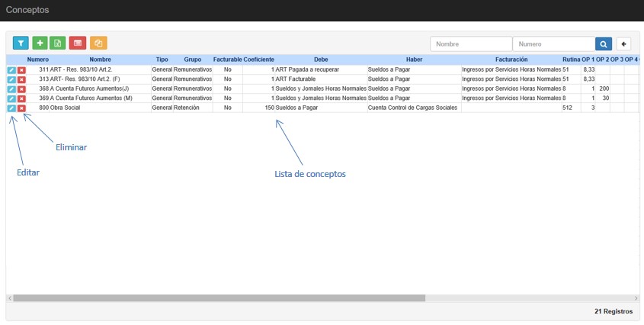This screenshot has height=325, width=644.
Task: Click the horizontal scrollbar right arrow
Action: click(x=636, y=298)
